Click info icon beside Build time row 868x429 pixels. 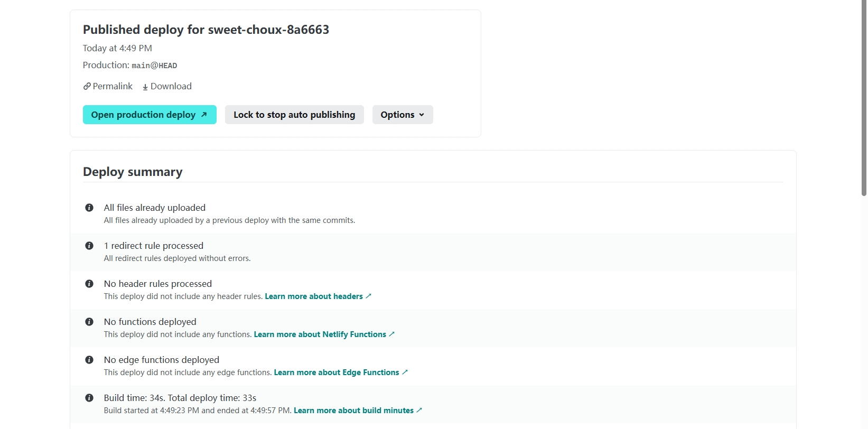coord(89,398)
